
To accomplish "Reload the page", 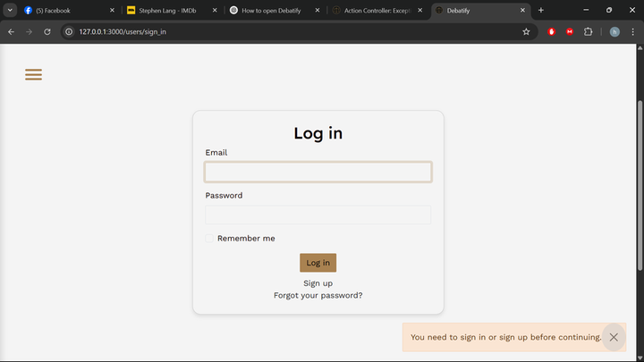I will point(47,31).
